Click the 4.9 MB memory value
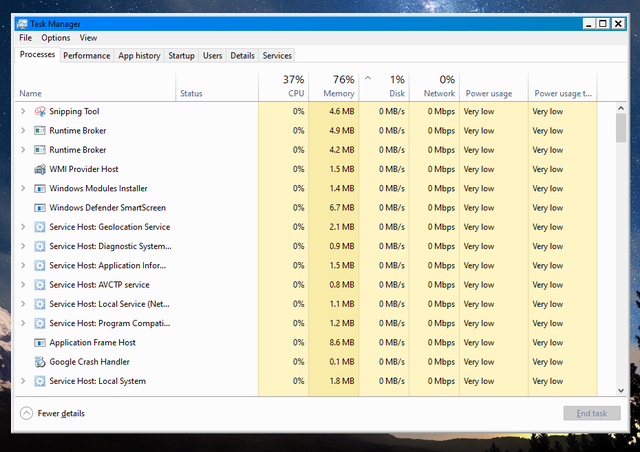The height and width of the screenshot is (452, 640). [342, 131]
